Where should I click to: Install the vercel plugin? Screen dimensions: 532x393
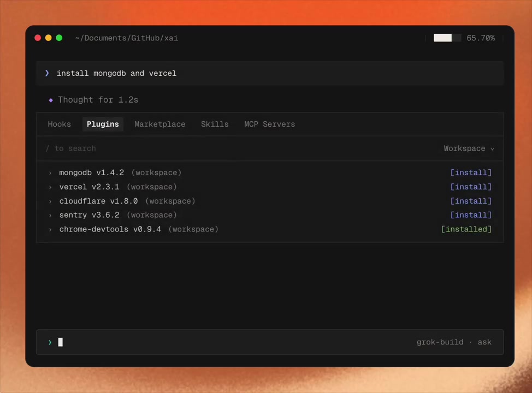click(x=471, y=187)
